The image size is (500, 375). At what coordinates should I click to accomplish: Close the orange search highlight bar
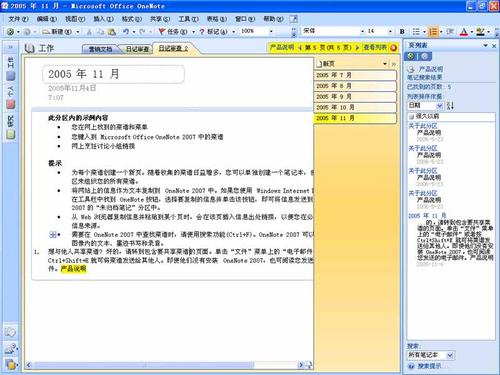click(393, 48)
